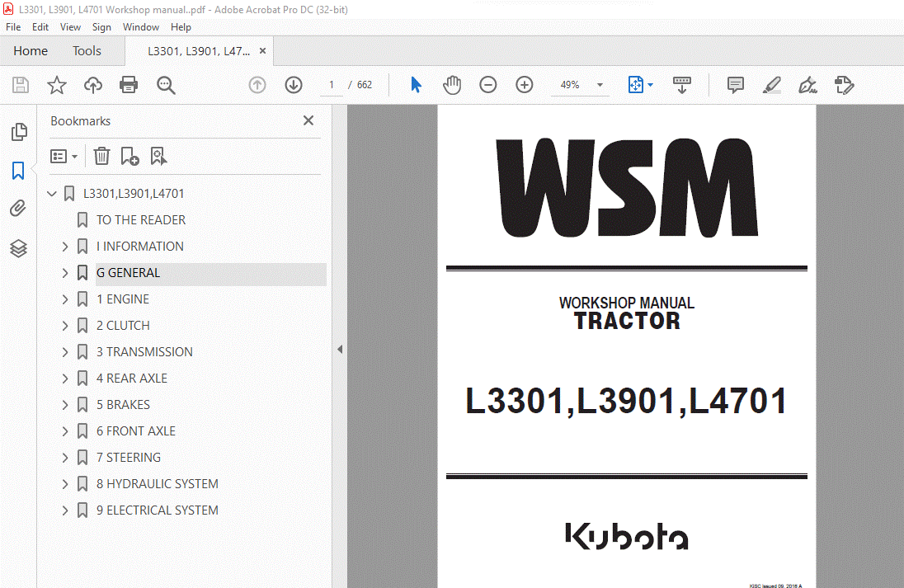Click the Print file icon
The width and height of the screenshot is (904, 588).
click(129, 85)
